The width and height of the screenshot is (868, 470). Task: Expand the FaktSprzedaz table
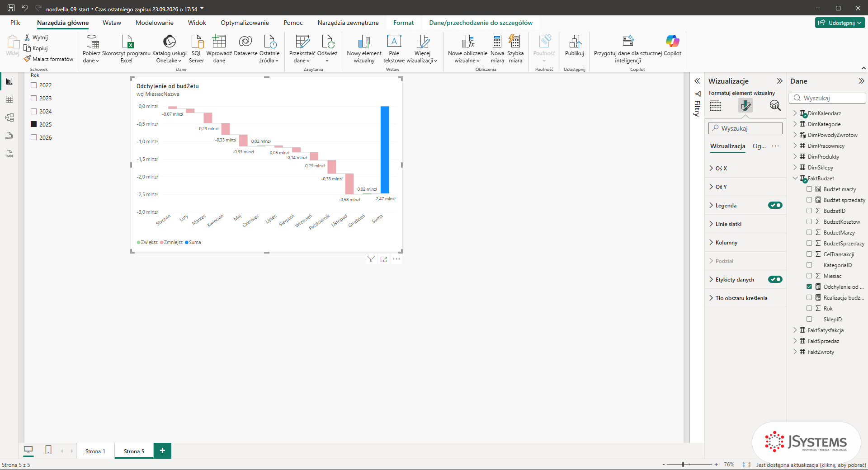tap(795, 341)
